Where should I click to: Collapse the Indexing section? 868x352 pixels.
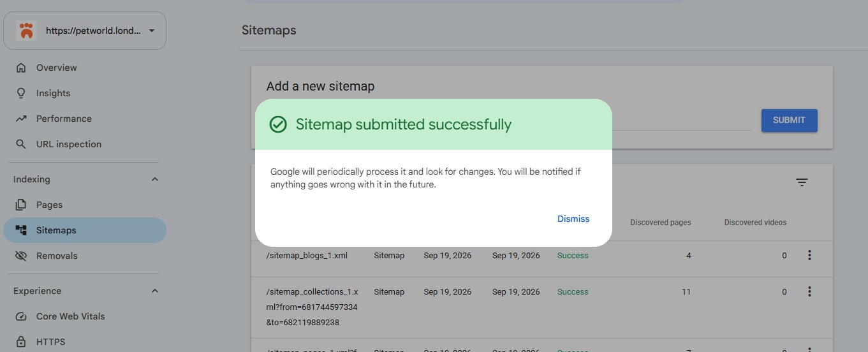coord(154,179)
